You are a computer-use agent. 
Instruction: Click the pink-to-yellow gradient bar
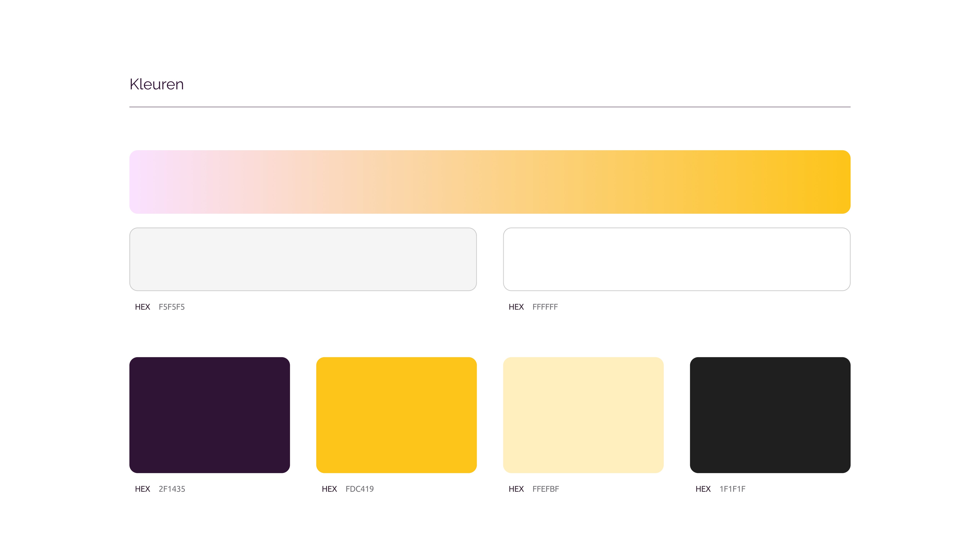pos(490,182)
